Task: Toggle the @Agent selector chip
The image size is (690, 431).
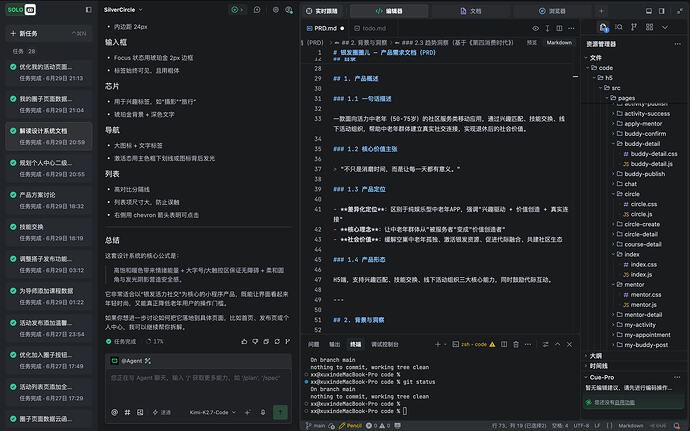Action: pyautogui.click(x=131, y=361)
